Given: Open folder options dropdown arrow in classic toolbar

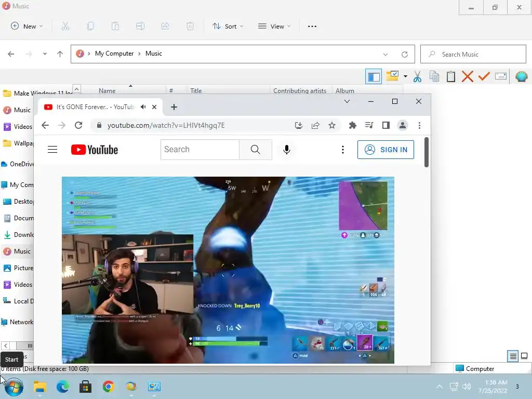Looking at the screenshot, I should click(x=405, y=77).
